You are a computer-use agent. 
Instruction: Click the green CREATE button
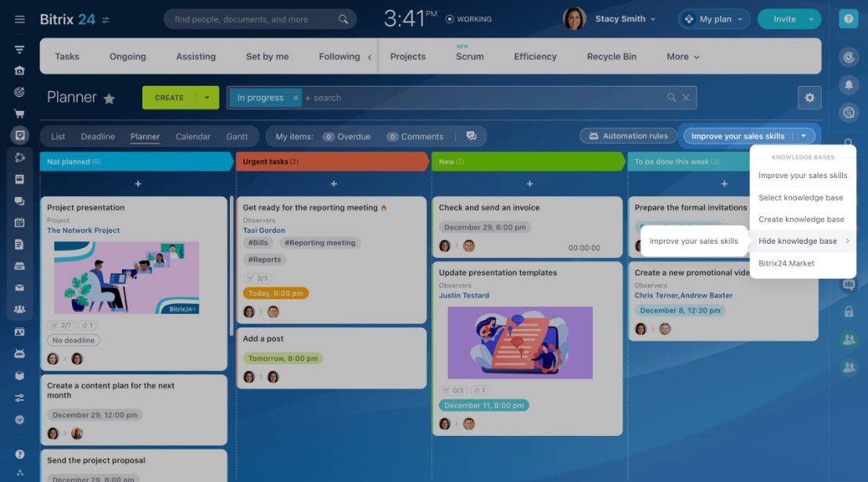click(169, 98)
